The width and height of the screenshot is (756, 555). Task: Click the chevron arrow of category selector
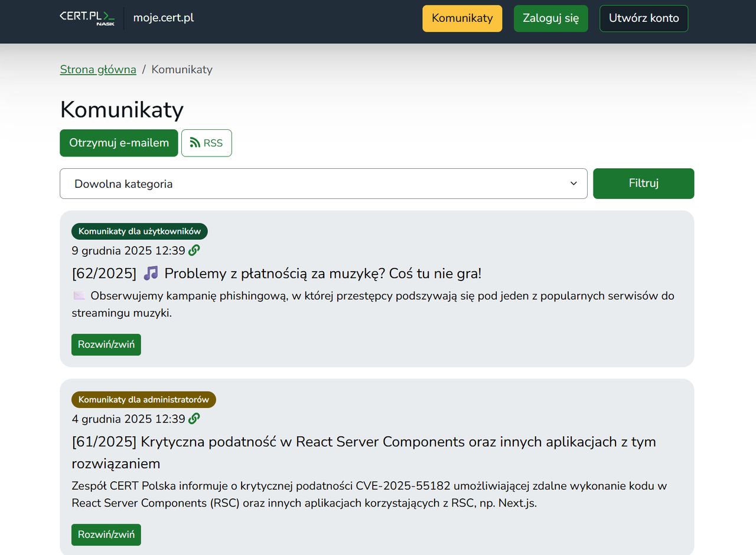(x=573, y=184)
